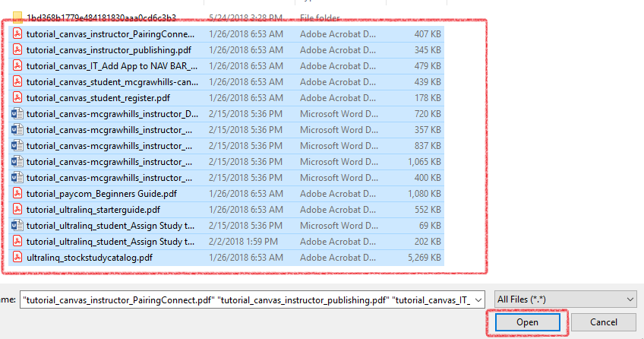
Task: Click the Word icon of the 400 KB document
Action: pyautogui.click(x=17, y=178)
